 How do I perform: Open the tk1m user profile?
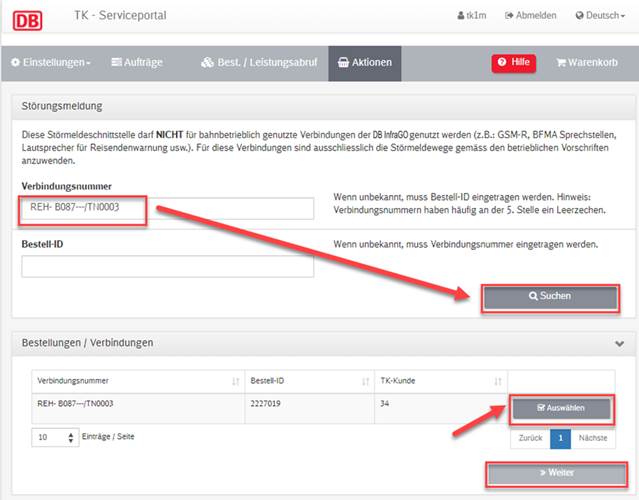click(472, 15)
